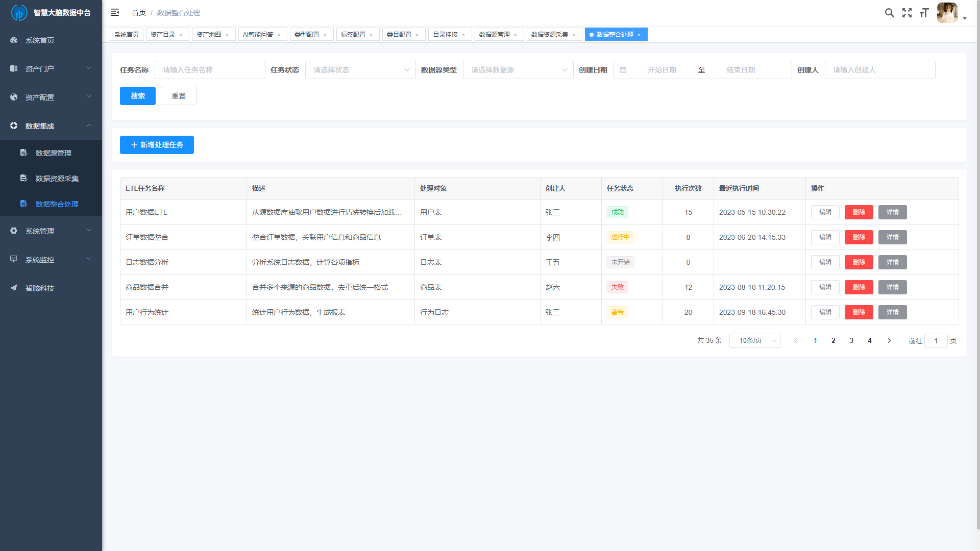Delete the 订单数据整合 task row
980x551 pixels.
tap(859, 237)
